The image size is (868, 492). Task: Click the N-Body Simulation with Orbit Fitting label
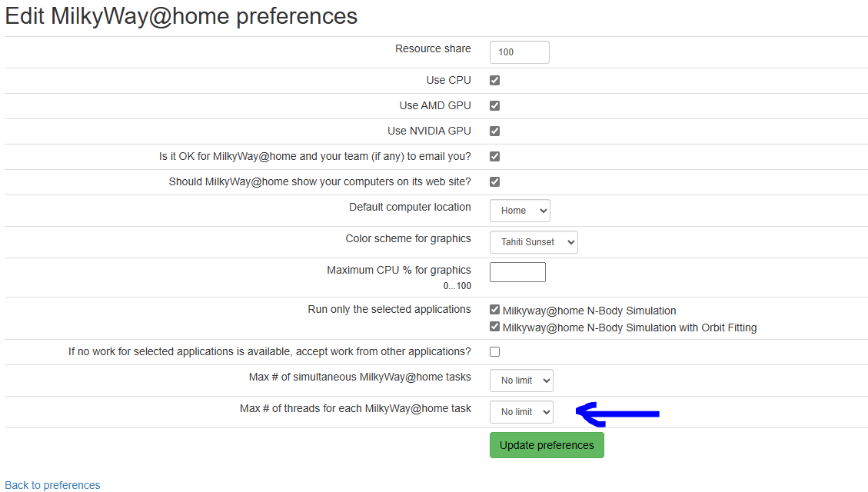(x=629, y=327)
